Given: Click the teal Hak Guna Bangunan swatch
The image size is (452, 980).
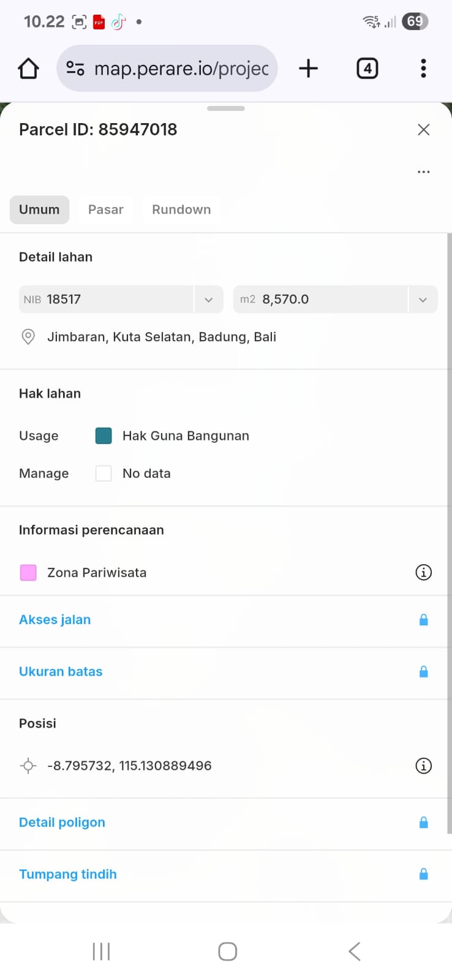Looking at the screenshot, I should coord(104,435).
